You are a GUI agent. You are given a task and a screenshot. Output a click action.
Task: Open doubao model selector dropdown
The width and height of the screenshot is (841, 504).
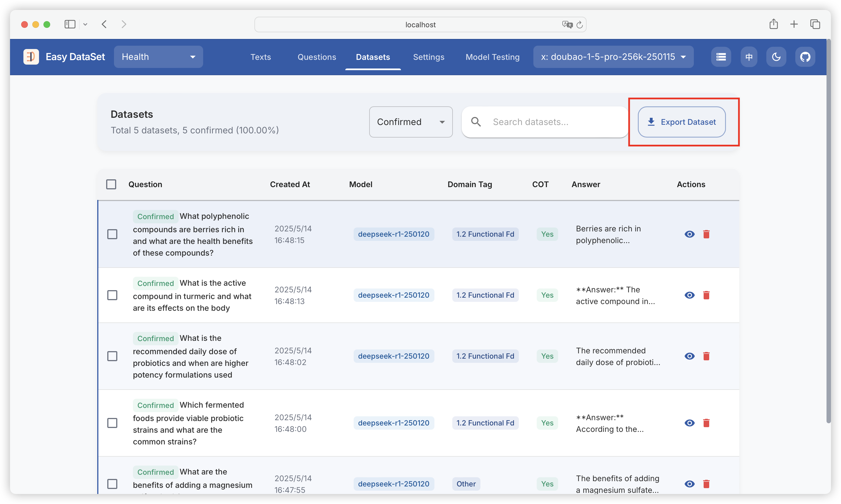click(613, 57)
